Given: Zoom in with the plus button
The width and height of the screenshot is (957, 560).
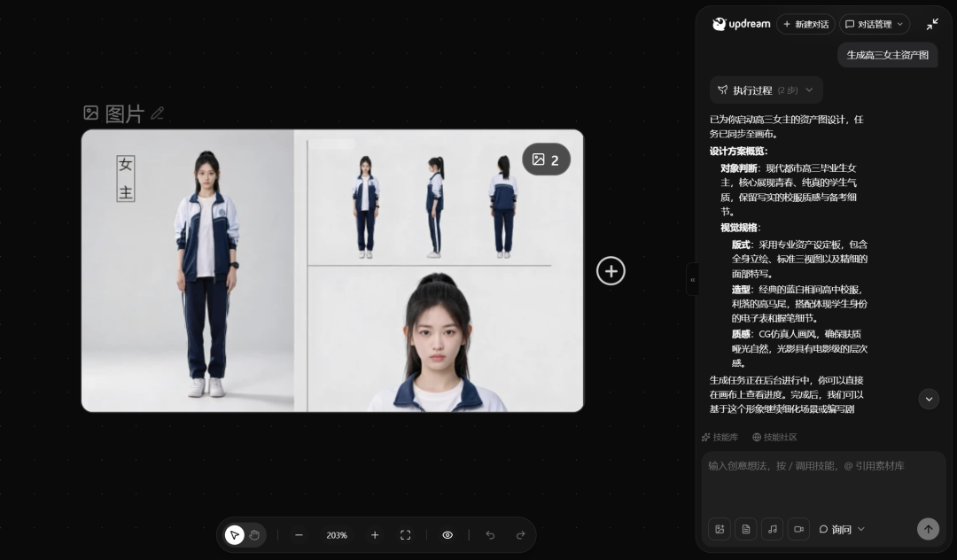Looking at the screenshot, I should pos(375,535).
